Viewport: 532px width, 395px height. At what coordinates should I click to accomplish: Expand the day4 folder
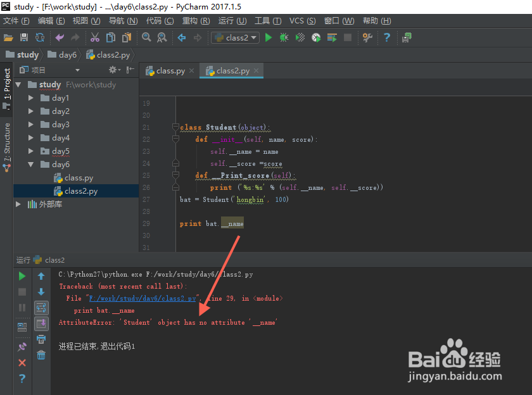[31, 137]
